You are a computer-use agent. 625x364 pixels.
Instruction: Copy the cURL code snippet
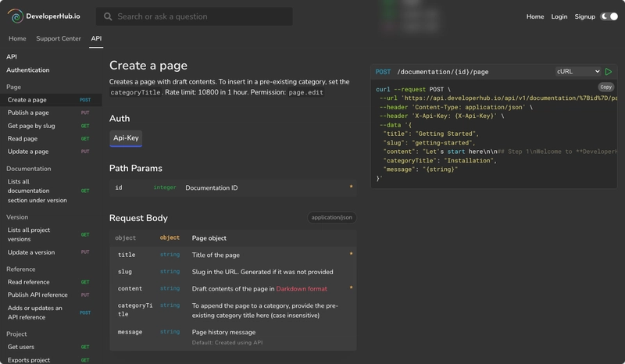click(606, 87)
